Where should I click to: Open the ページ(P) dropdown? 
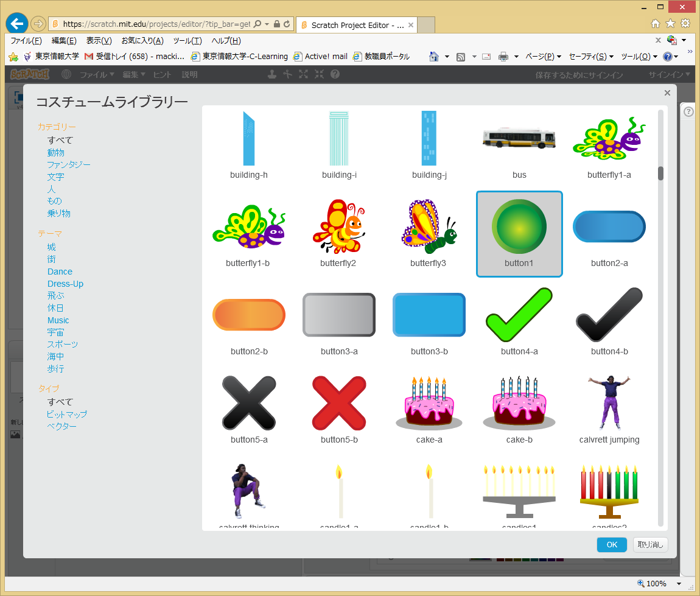point(543,56)
